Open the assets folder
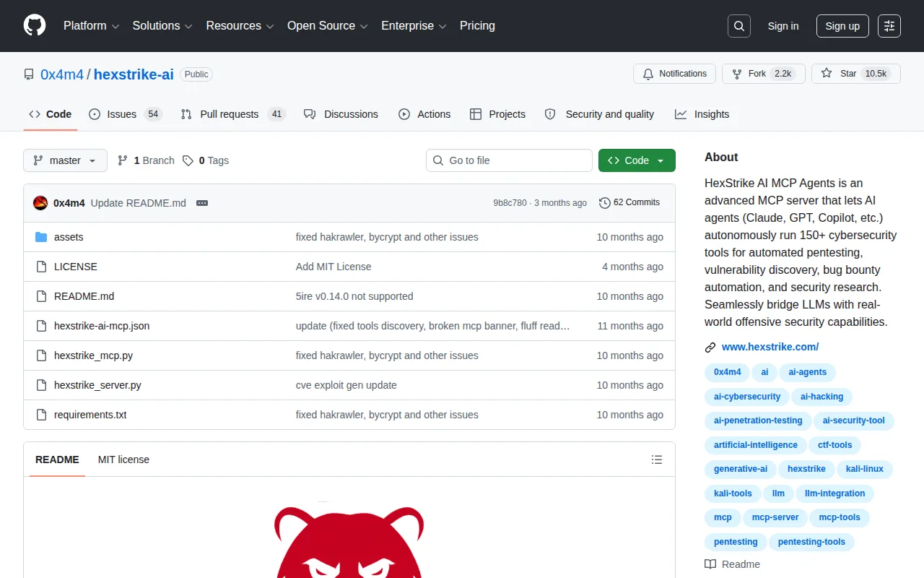Screen dimensions: 924x578 [x=69, y=237]
